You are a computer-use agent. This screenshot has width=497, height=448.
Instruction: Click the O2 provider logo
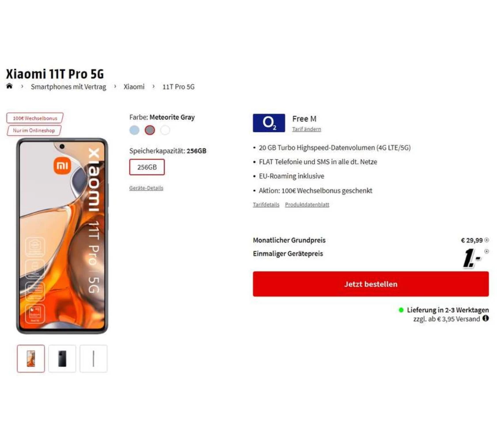point(269,123)
